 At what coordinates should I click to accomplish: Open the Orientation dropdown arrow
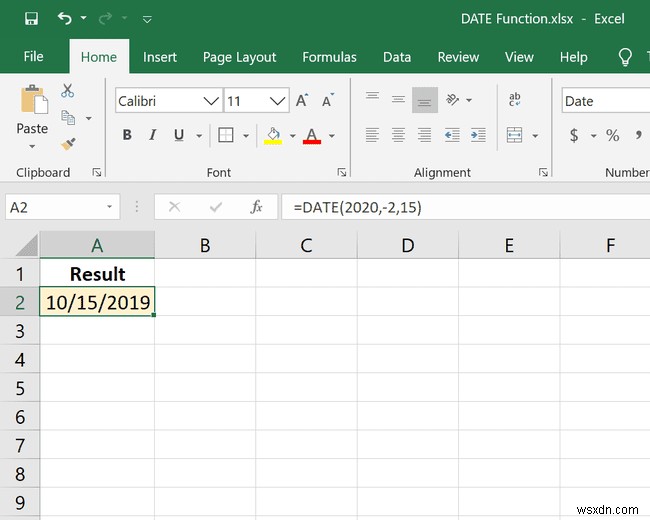(x=469, y=100)
